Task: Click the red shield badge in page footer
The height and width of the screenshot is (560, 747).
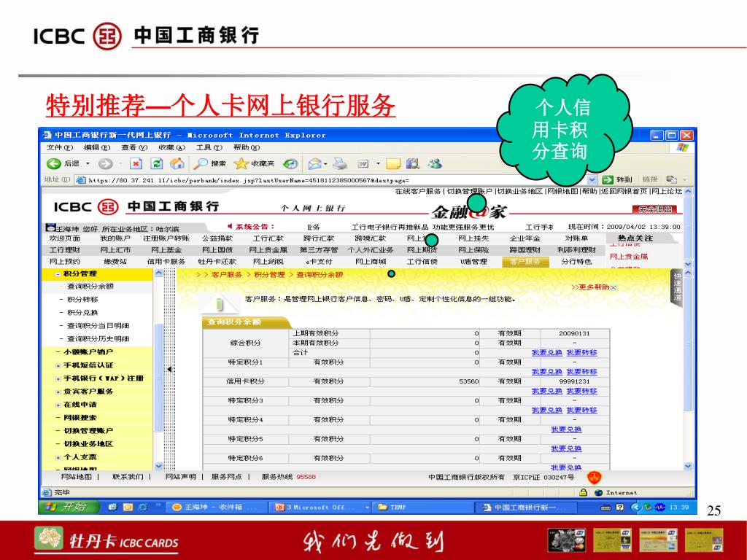Action: click(595, 477)
